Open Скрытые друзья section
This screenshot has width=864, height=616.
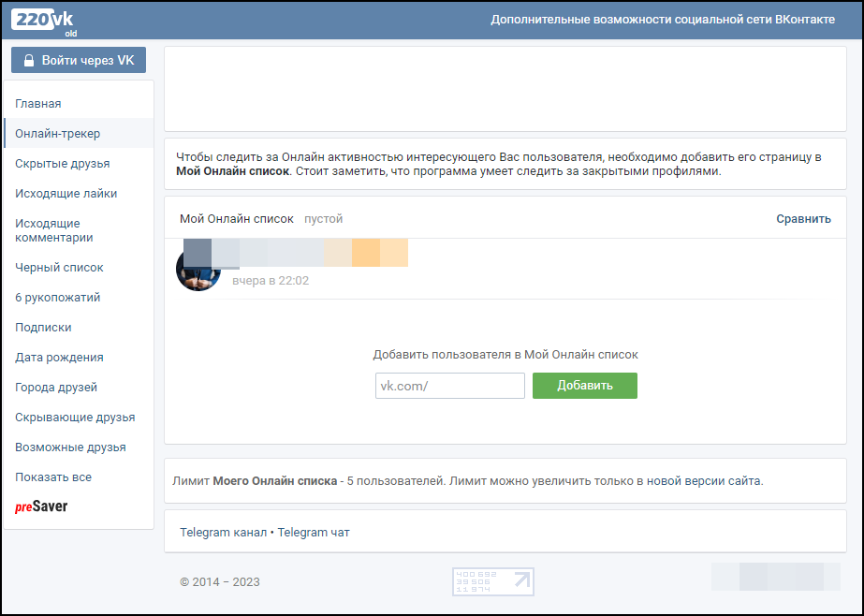click(x=63, y=164)
